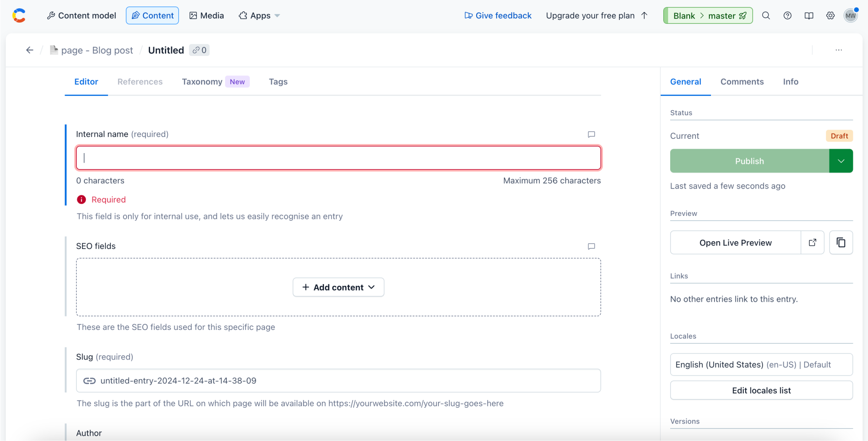The width and height of the screenshot is (868, 441).
Task: Click the Give feedback link
Action: tap(498, 15)
